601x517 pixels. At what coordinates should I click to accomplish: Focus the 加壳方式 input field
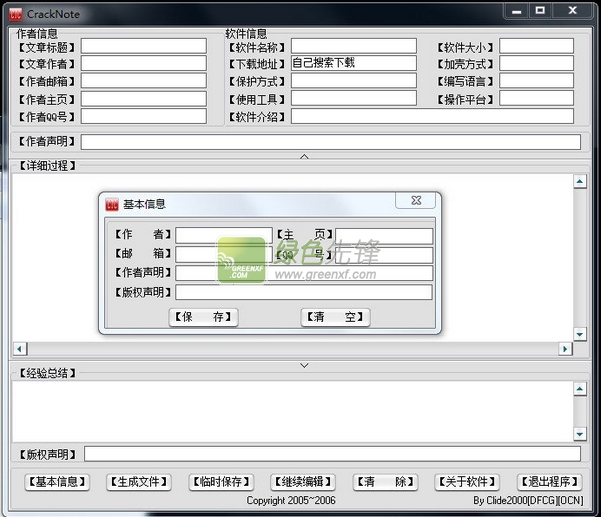(537, 63)
